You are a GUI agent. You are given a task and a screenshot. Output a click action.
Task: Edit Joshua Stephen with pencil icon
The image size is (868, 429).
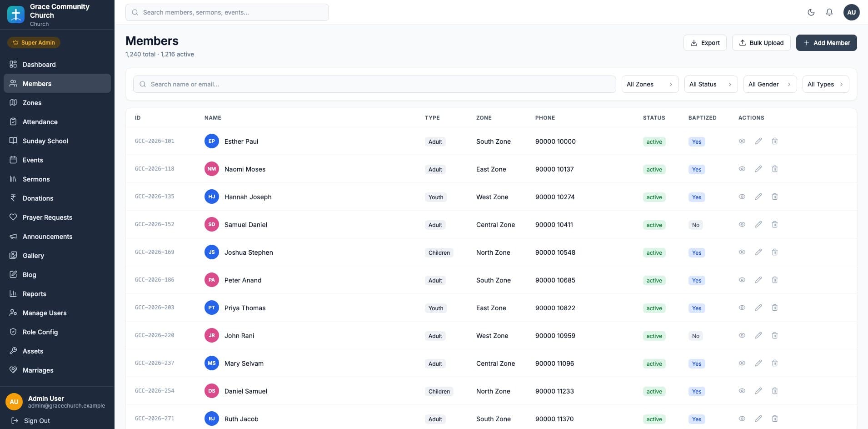coord(758,252)
